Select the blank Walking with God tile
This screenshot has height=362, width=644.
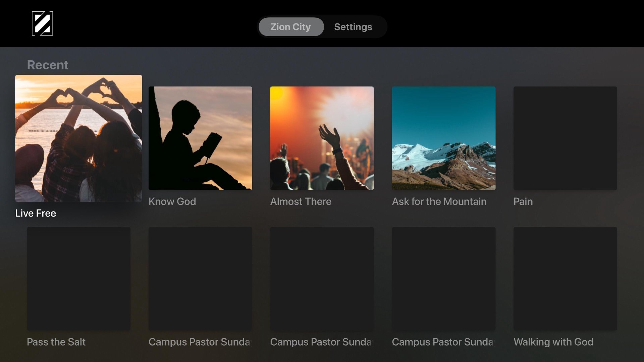565,279
